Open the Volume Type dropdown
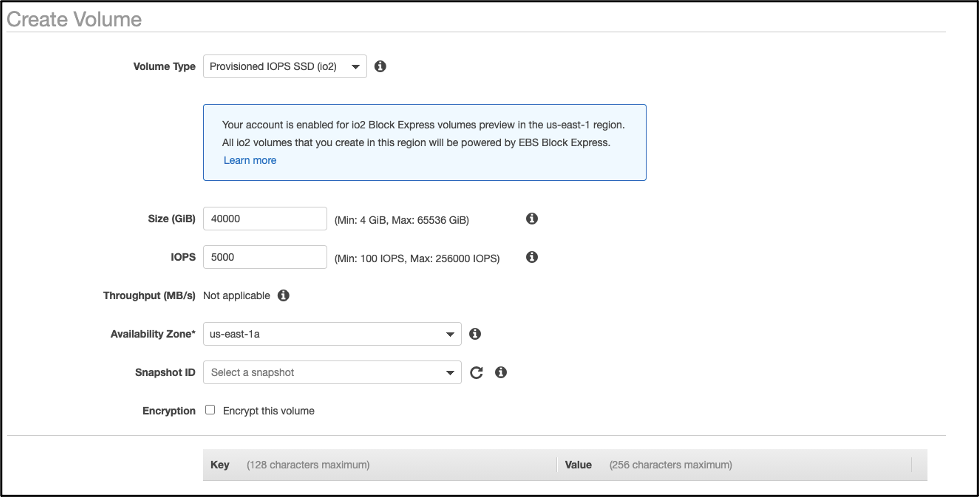This screenshot has width=979, height=497. pyautogui.click(x=285, y=67)
